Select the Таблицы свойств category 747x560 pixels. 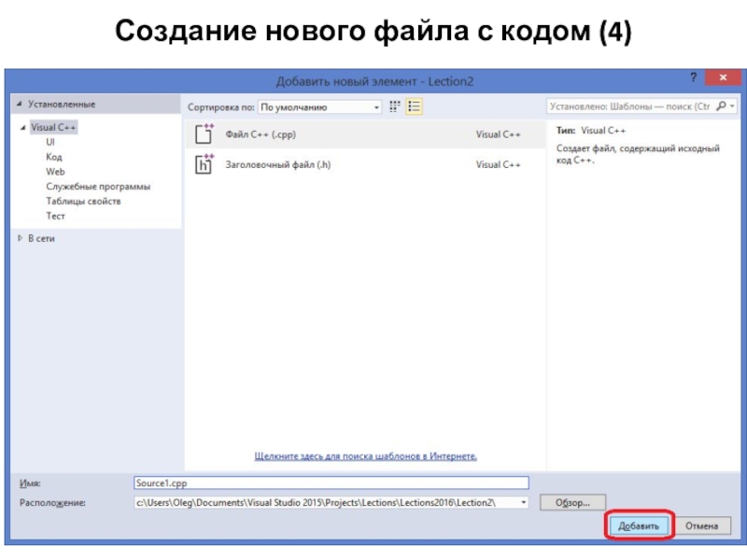pyautogui.click(x=83, y=201)
